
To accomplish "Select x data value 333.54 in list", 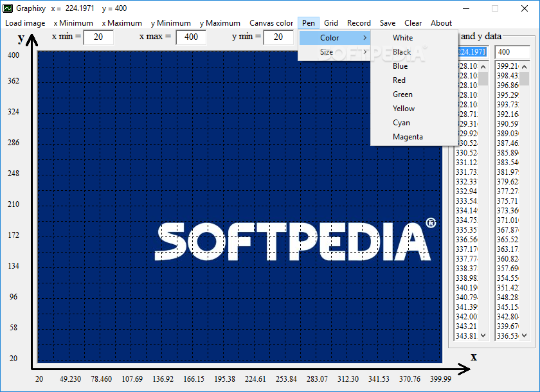I will tap(467, 201).
